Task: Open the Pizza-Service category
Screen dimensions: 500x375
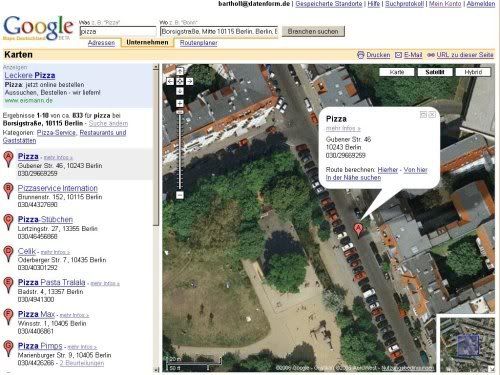Action: click(56, 133)
